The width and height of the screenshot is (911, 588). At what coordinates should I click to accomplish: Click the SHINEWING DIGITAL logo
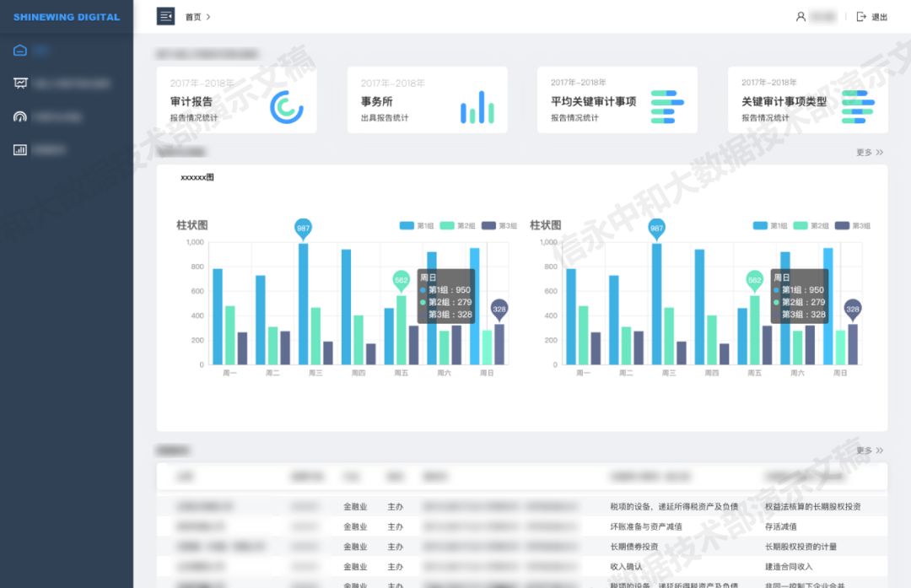(x=67, y=17)
